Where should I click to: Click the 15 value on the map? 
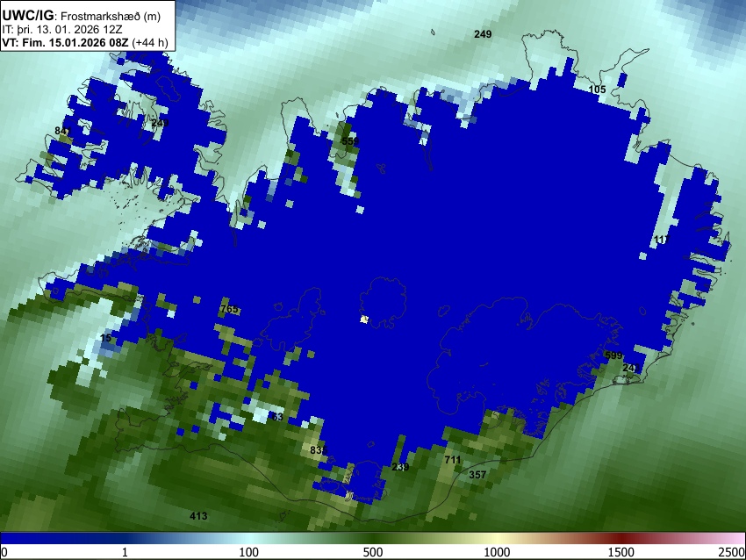pos(105,338)
